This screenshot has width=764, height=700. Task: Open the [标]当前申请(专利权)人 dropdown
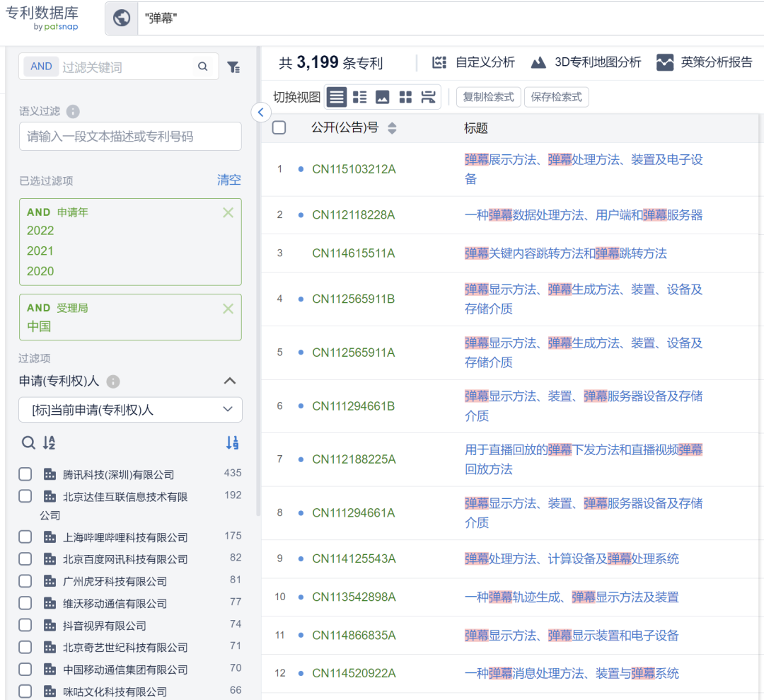(130, 410)
